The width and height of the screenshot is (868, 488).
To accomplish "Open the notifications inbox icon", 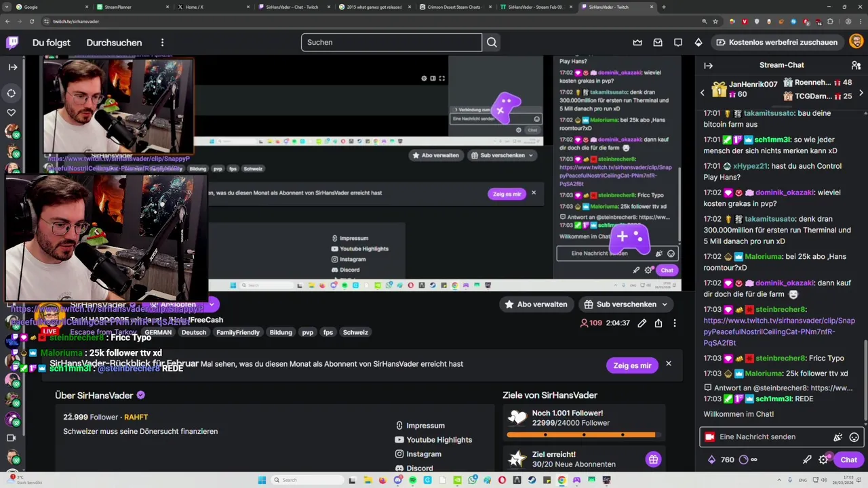I will pos(658,43).
